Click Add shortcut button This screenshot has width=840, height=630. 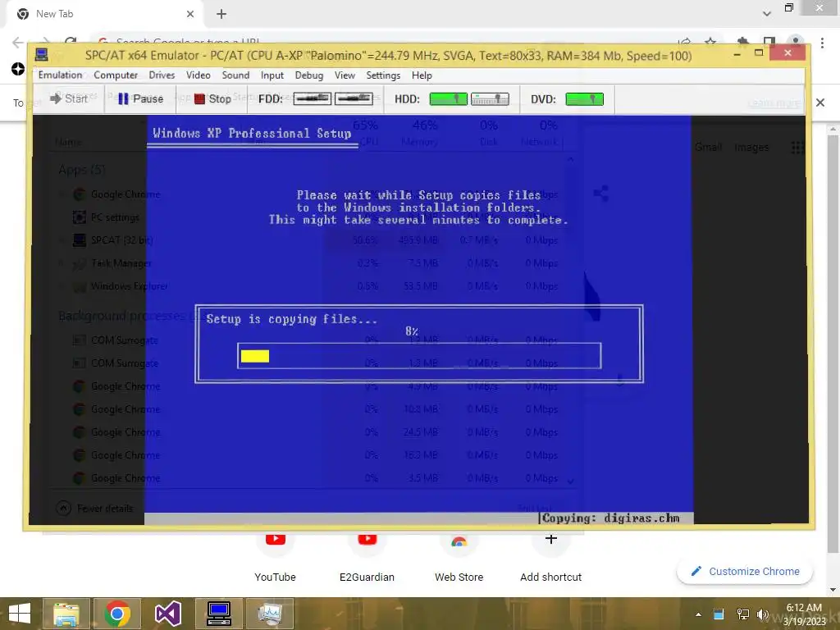[x=550, y=557]
